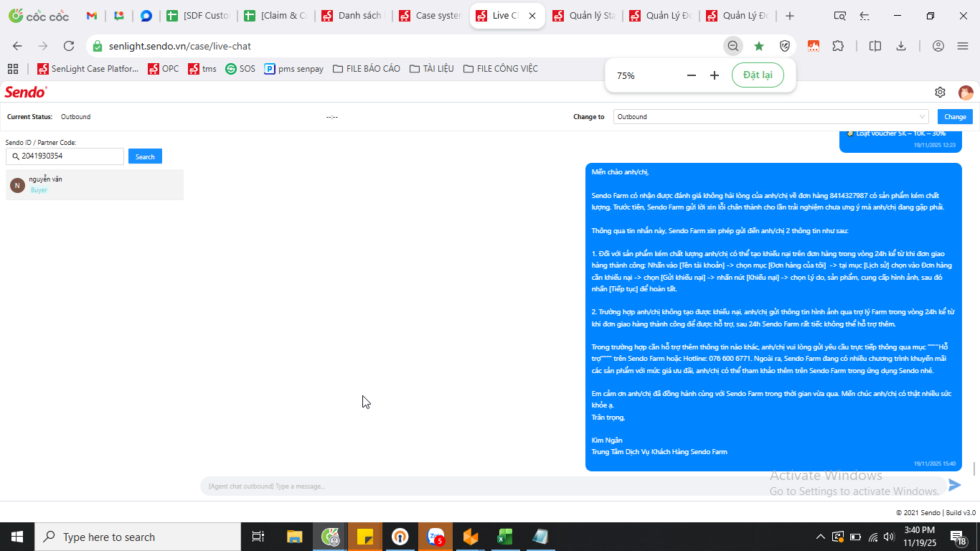Open Task View on the taskbar
The image size is (980, 551).
point(258,537)
